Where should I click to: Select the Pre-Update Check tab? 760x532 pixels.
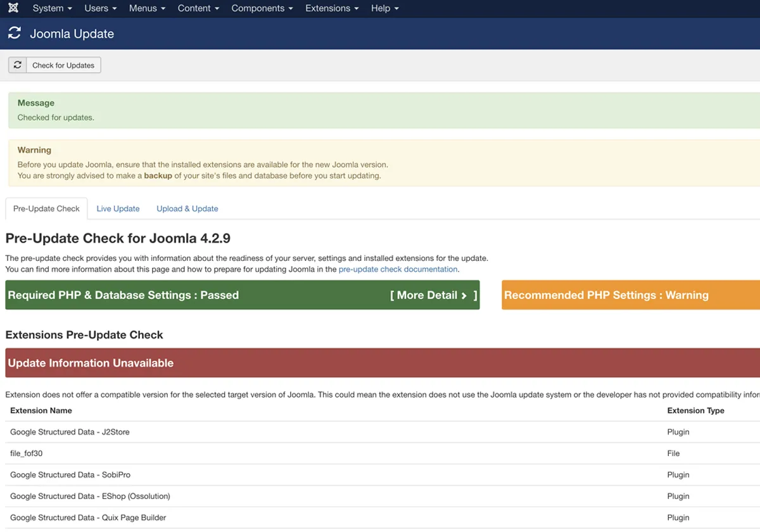(x=46, y=208)
